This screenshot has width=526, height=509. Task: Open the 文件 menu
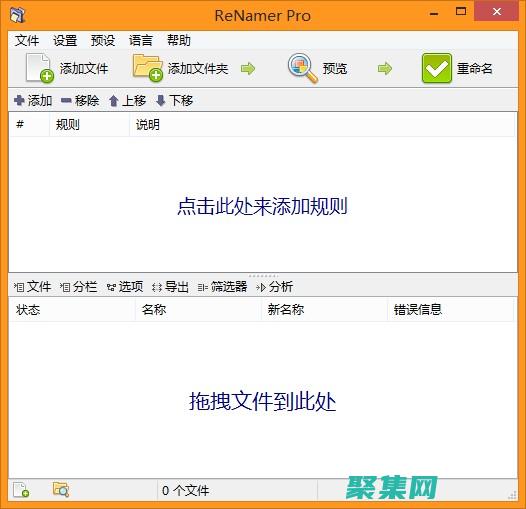(x=27, y=41)
